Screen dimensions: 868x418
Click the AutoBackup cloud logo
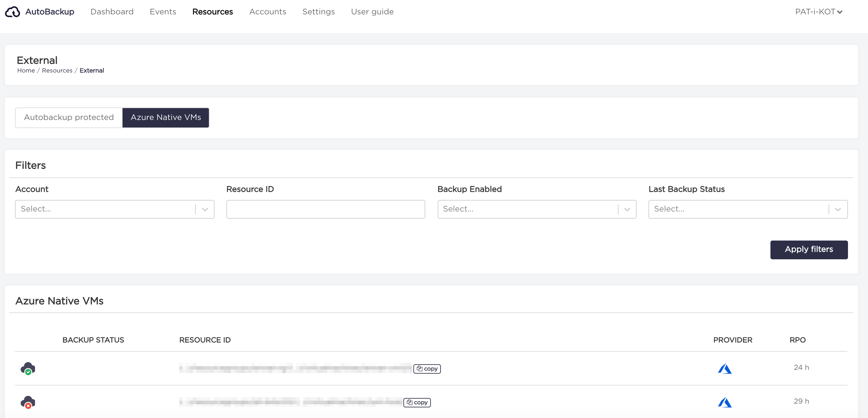[13, 12]
